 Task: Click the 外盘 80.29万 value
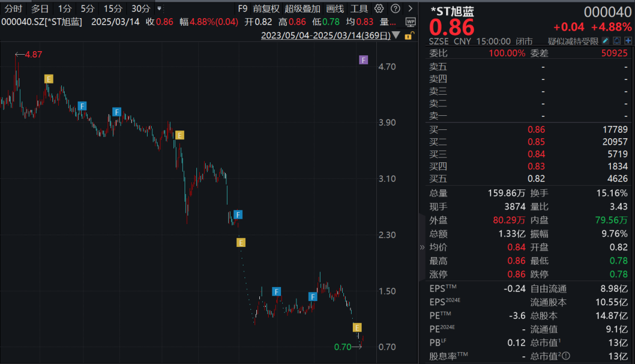pos(509,220)
